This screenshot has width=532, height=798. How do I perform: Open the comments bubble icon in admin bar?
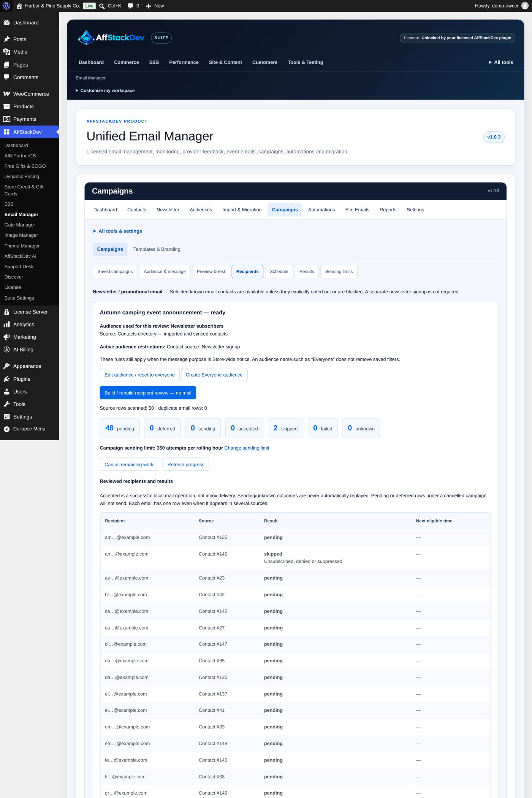(130, 6)
